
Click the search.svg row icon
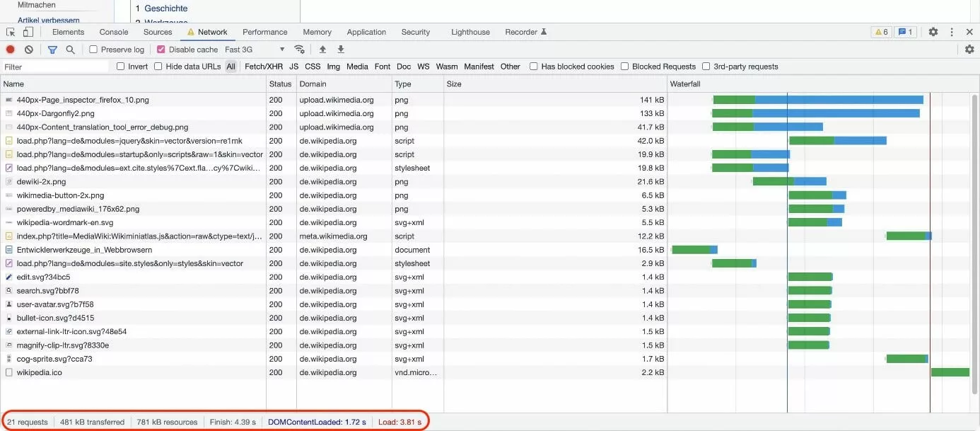click(x=9, y=291)
